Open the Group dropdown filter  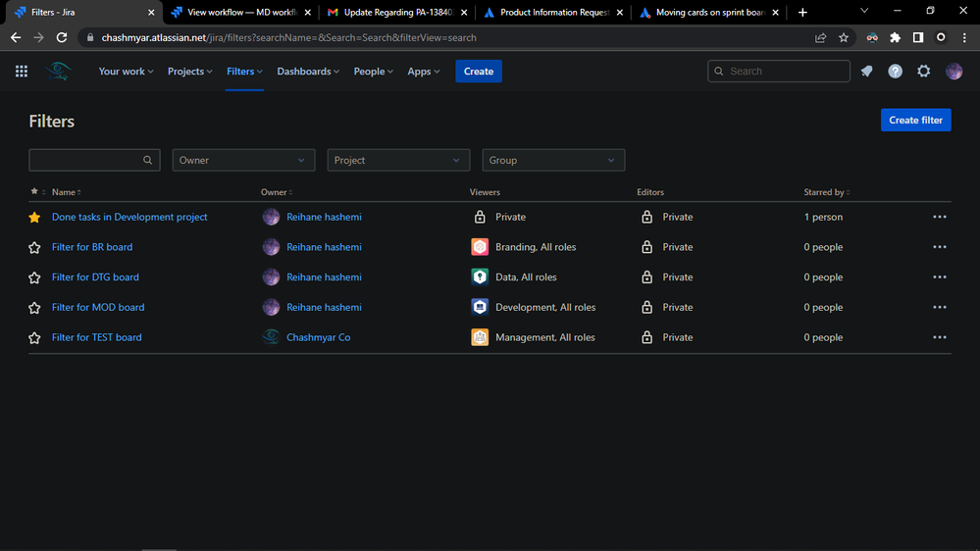pyautogui.click(x=553, y=160)
